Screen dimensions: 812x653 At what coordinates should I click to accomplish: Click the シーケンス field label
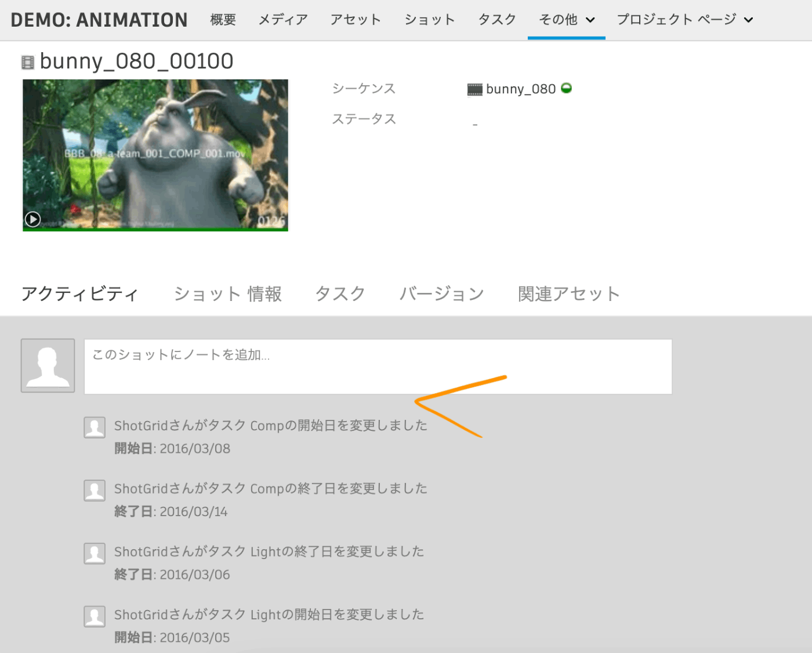coord(364,89)
